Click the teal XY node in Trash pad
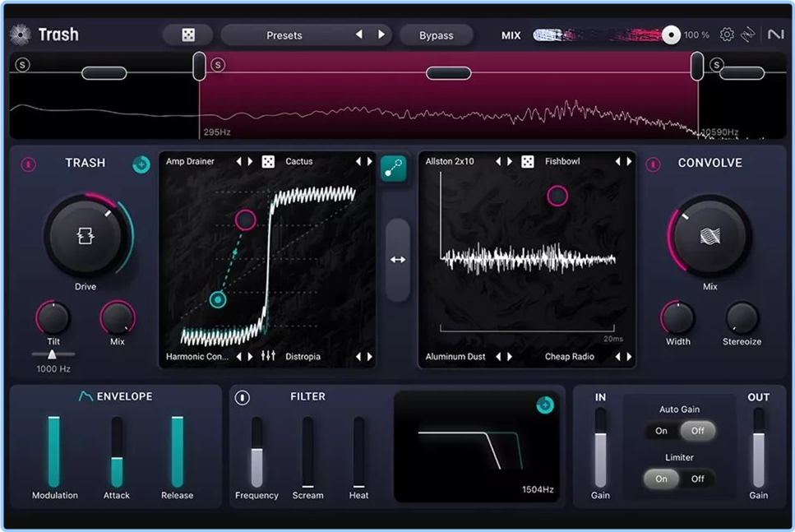The height and width of the screenshot is (532, 795). [218, 300]
